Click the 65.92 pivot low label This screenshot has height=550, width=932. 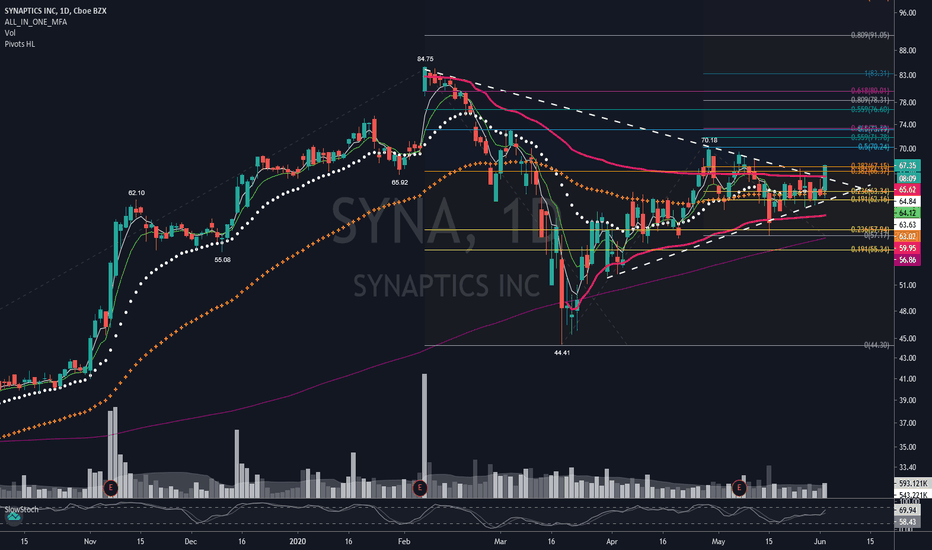pos(399,183)
